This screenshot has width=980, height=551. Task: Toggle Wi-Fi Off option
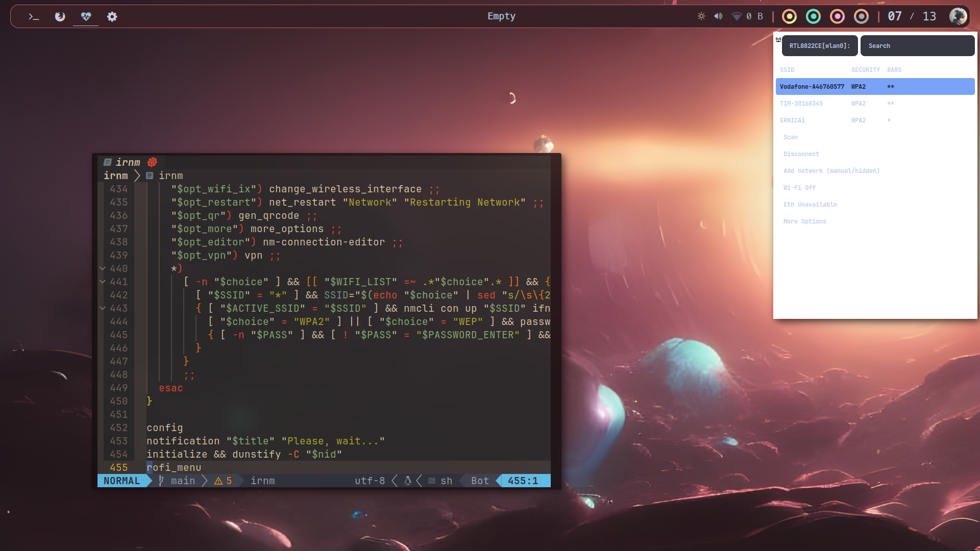799,188
